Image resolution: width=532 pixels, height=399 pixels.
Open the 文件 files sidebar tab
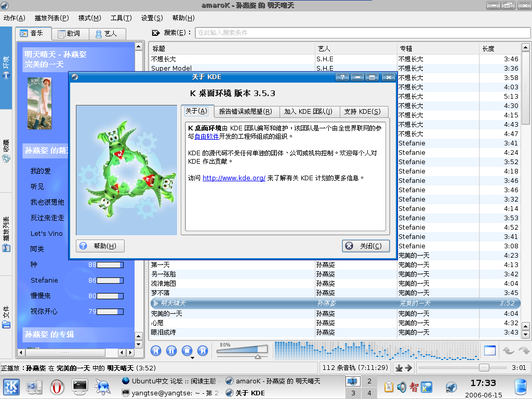(x=6, y=317)
